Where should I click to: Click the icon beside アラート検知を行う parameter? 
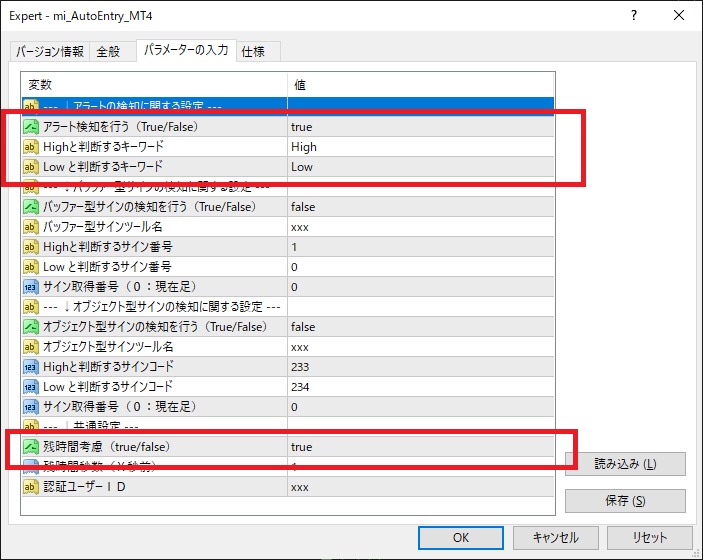click(x=31, y=127)
